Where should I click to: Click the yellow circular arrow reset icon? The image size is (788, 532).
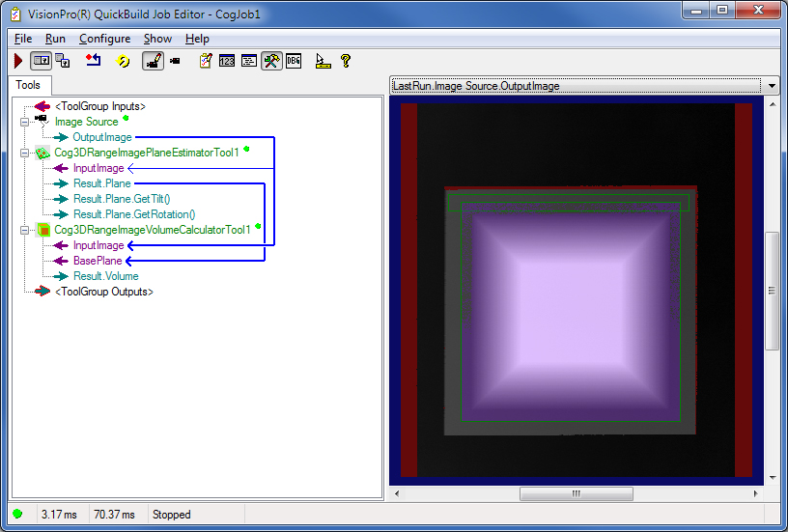(x=123, y=61)
